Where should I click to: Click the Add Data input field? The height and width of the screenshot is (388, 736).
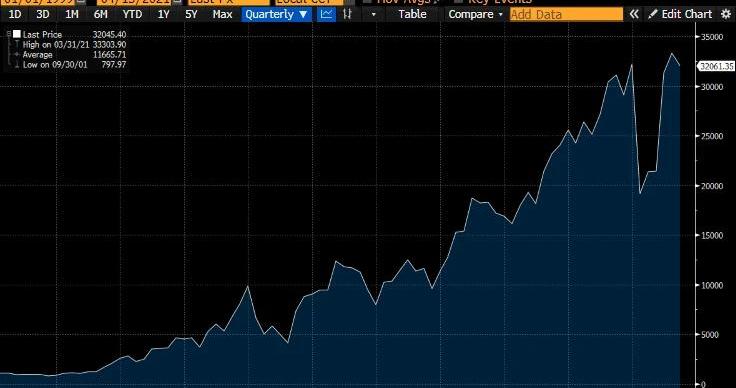[566, 14]
